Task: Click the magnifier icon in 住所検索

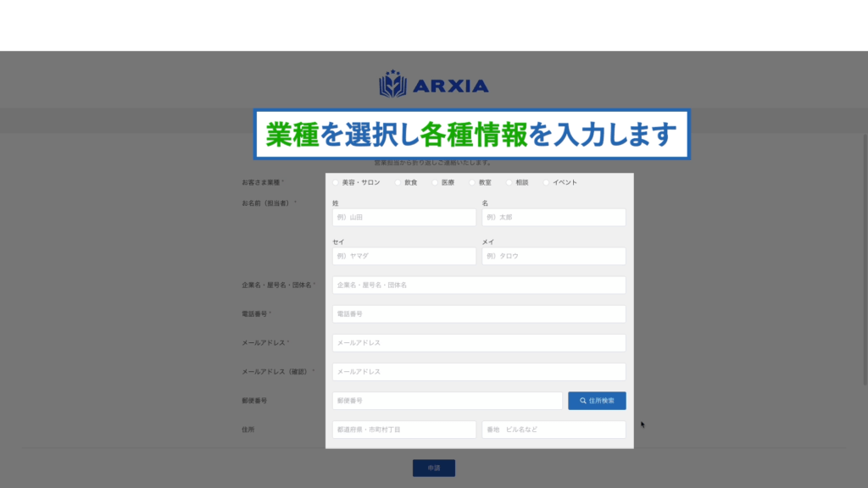Action: [x=583, y=401]
